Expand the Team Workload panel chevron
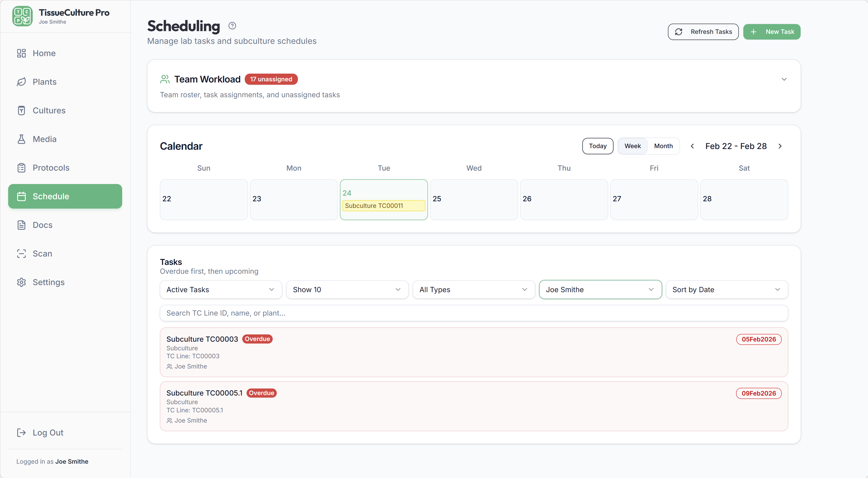Viewport: 868px width, 478px height. (784, 79)
